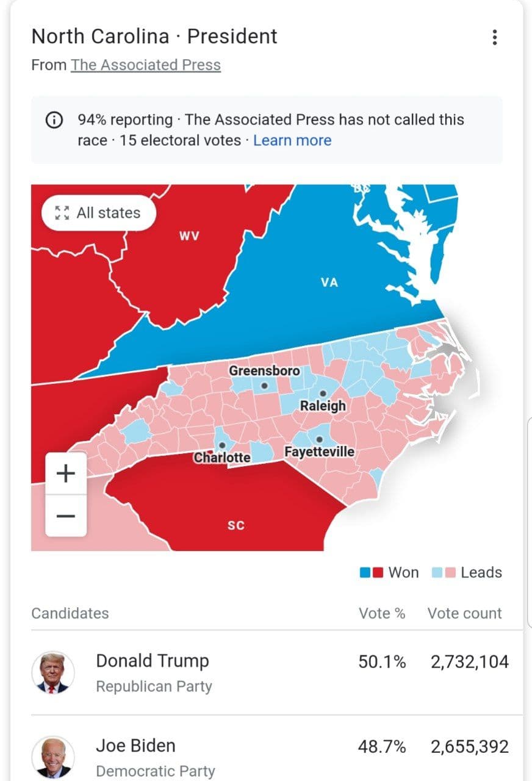Follow the Learn more link

tap(292, 140)
